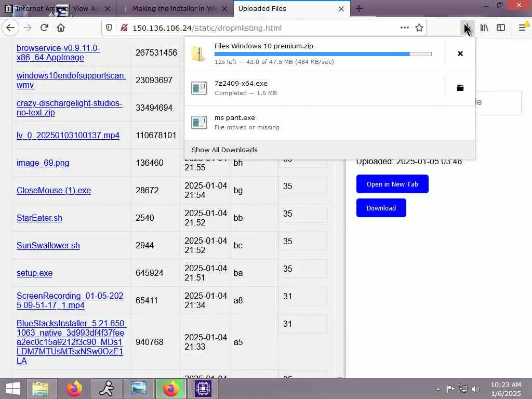This screenshot has height=399, width=532.
Task: Open containing folder for 7z2409-x64.exe
Action: point(460,88)
